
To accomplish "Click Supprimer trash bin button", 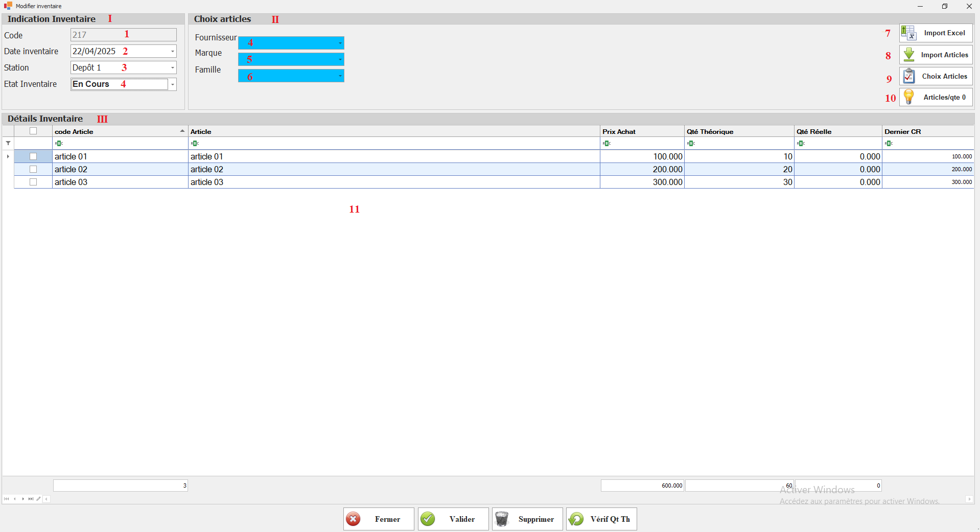I will [x=527, y=519].
